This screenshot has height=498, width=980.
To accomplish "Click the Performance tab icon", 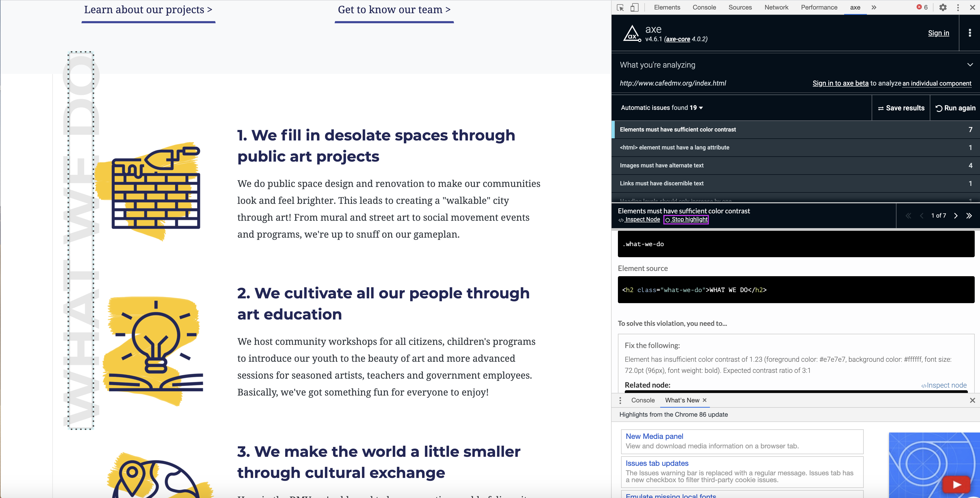I will coord(817,6).
